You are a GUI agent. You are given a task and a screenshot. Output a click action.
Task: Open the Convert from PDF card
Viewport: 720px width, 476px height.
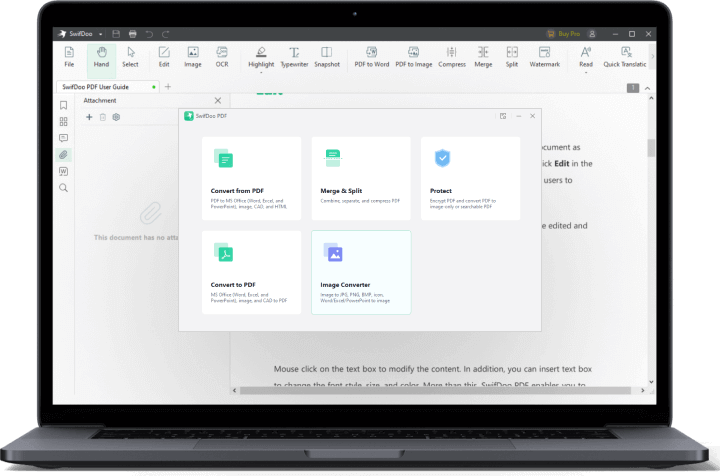252,179
